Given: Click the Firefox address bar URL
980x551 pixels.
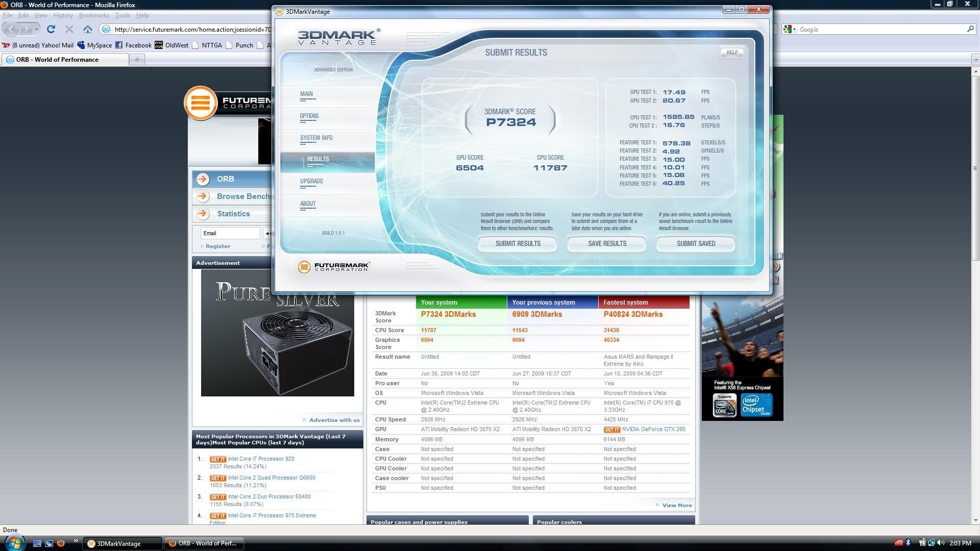Looking at the screenshot, I should coord(192,30).
